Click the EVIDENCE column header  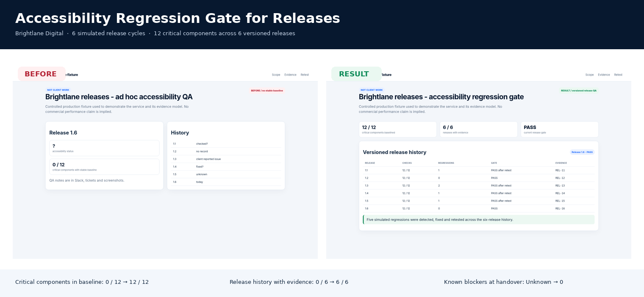[x=561, y=163]
